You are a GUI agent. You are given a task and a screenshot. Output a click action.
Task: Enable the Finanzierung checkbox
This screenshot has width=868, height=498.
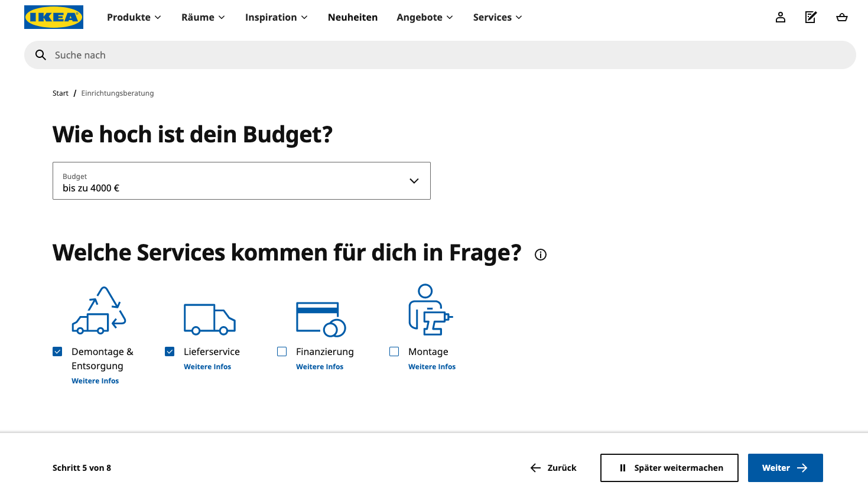coord(282,351)
